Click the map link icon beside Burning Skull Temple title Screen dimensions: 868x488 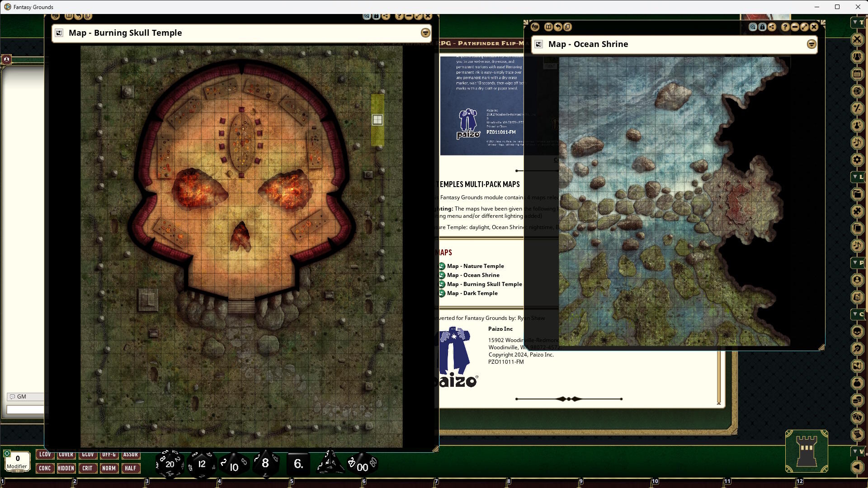(x=59, y=33)
